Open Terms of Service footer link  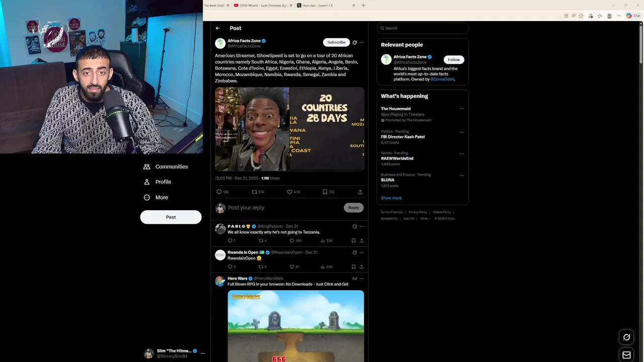point(391,212)
